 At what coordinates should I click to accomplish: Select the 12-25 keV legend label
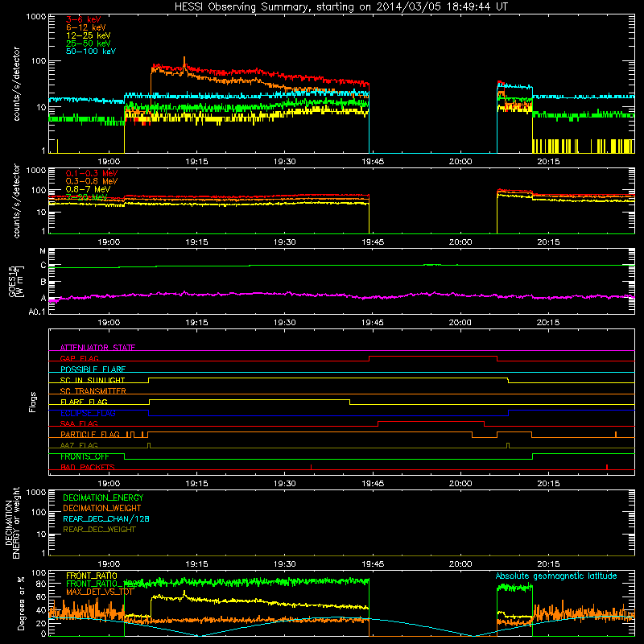pos(88,35)
